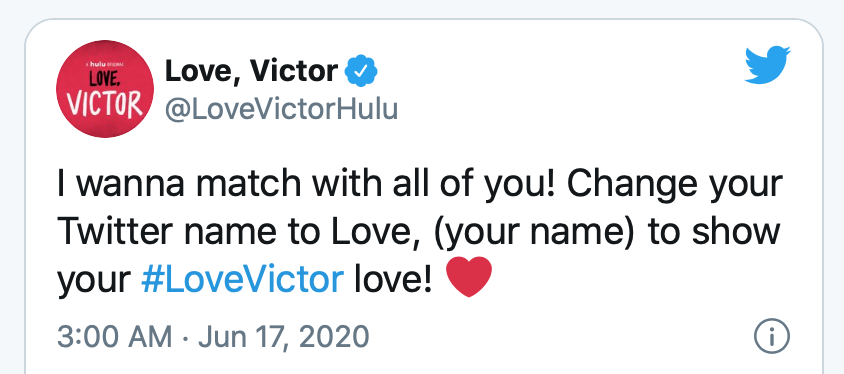Click "Change your" at first line end
This screenshot has height=374, width=844.
coord(675,185)
